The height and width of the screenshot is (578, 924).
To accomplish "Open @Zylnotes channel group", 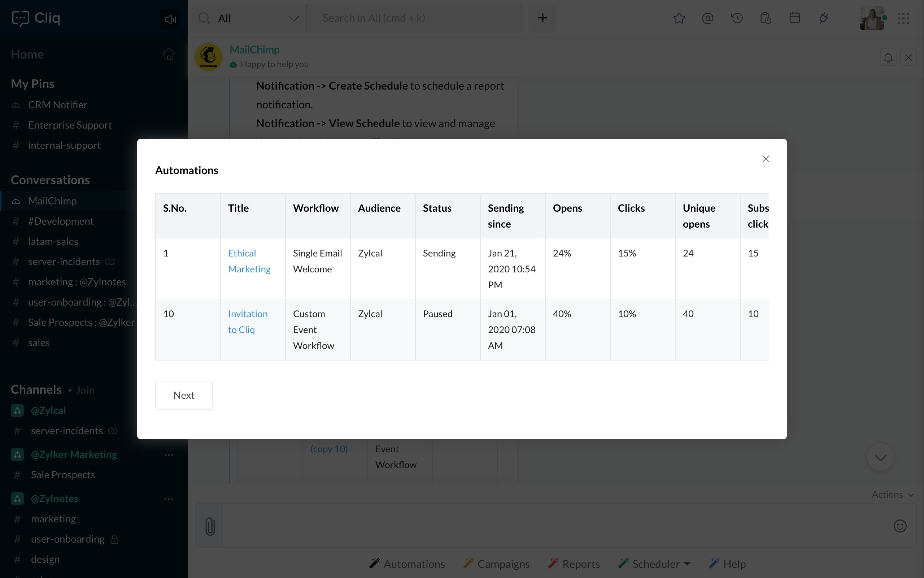I will point(54,499).
